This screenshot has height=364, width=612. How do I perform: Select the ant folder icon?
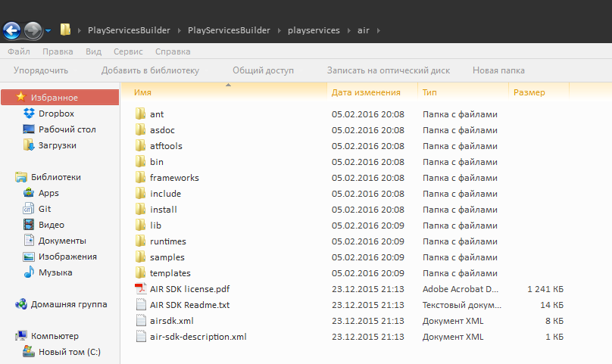point(141,114)
